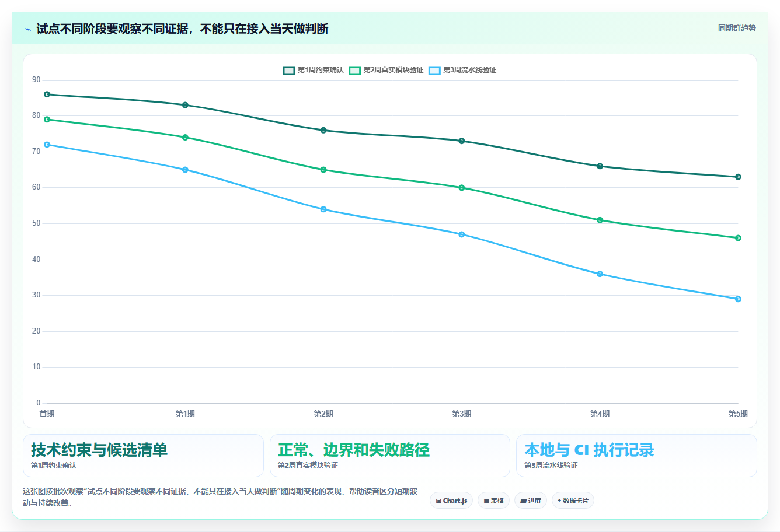
Task: Click the 同期群趋势 label
Action: pos(737,28)
